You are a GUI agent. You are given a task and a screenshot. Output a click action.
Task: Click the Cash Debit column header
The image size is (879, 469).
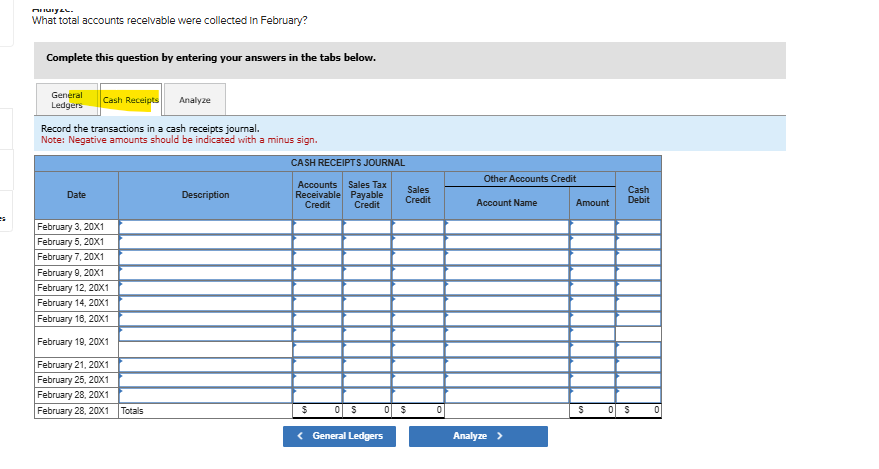tap(638, 195)
